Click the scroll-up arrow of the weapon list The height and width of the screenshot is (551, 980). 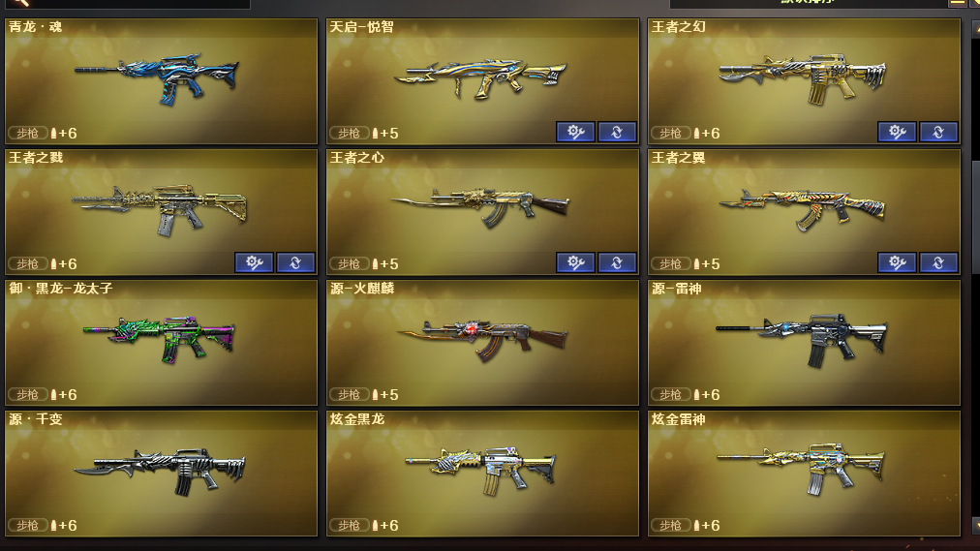click(x=975, y=29)
